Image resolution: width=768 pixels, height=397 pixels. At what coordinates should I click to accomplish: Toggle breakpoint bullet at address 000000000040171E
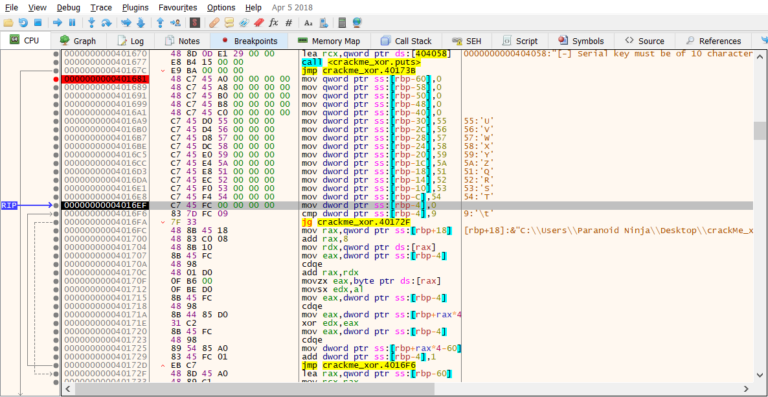click(x=56, y=323)
